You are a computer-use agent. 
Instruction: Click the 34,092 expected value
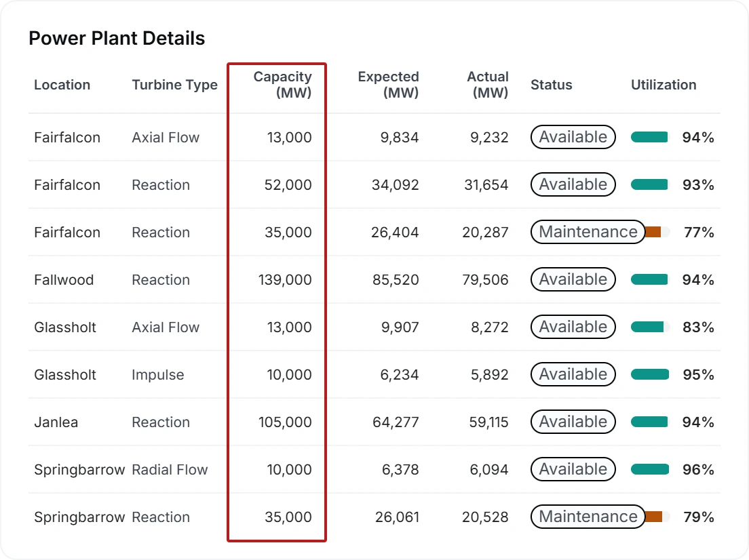coord(396,185)
